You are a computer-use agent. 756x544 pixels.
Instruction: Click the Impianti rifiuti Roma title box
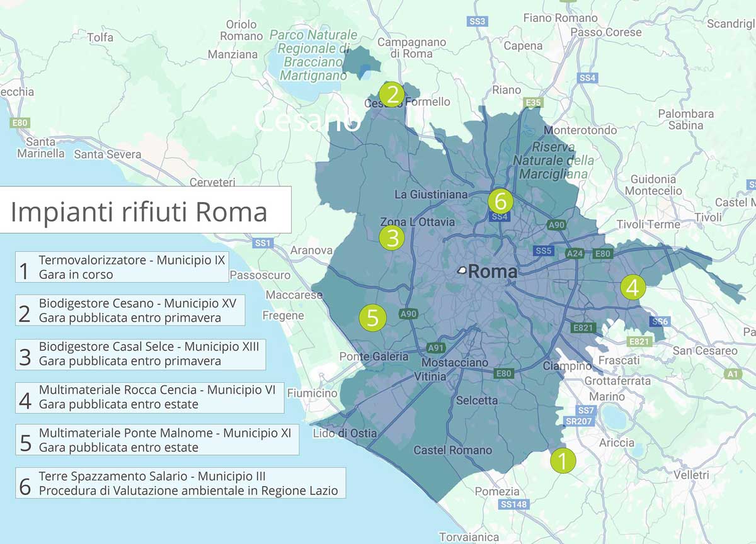pyautogui.click(x=146, y=210)
